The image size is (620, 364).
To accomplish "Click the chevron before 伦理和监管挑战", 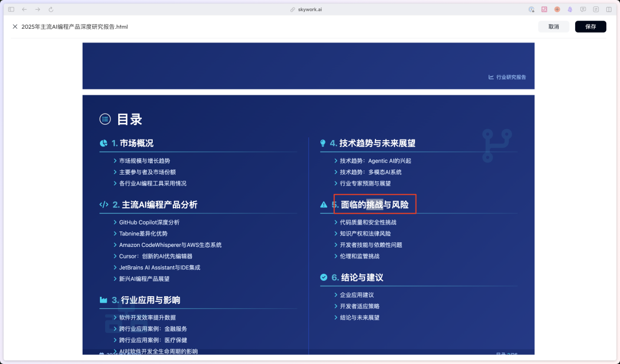I will tap(336, 257).
